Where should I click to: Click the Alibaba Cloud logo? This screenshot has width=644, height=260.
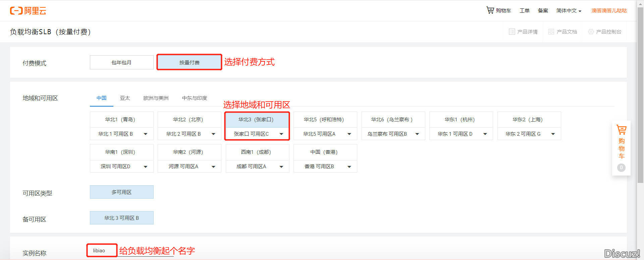(x=28, y=11)
